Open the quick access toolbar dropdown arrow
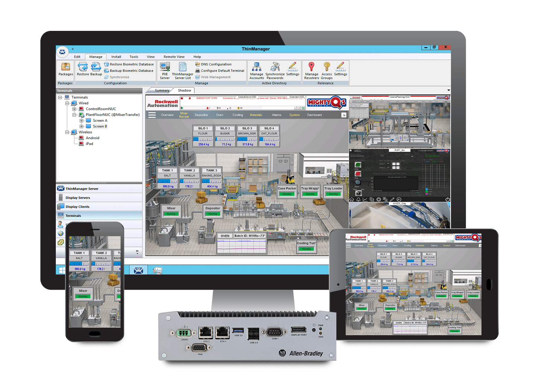 tap(73, 49)
